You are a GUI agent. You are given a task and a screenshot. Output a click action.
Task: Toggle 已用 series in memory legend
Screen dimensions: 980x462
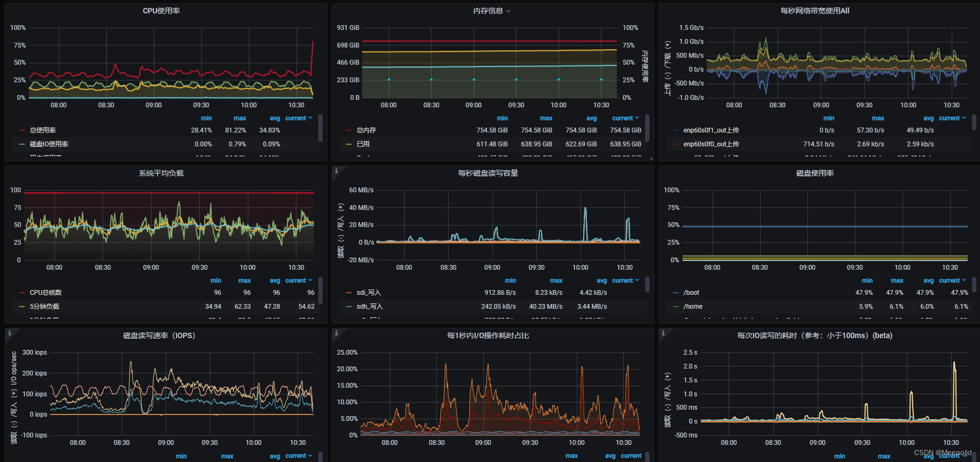click(x=363, y=144)
